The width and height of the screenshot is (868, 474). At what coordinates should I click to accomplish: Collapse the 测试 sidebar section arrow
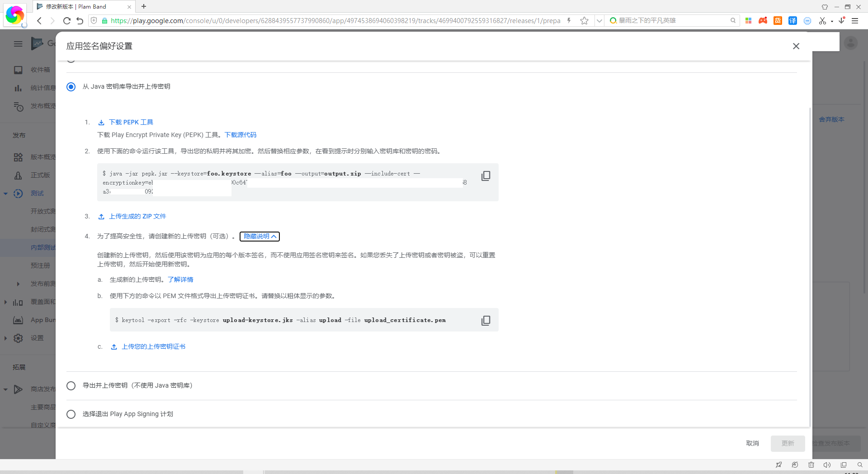5,194
